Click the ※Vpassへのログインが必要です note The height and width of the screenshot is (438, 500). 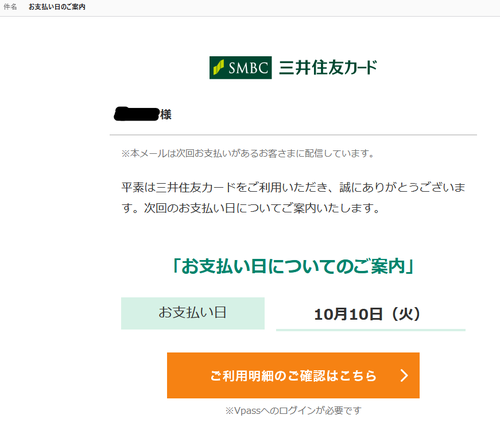293,411
